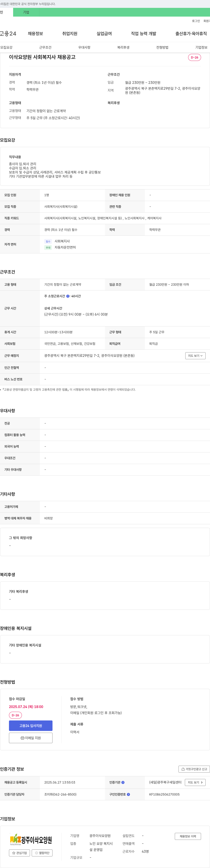210x868 pixels.
Task: Click the 열람차단 block button
Action: [x=42, y=853]
